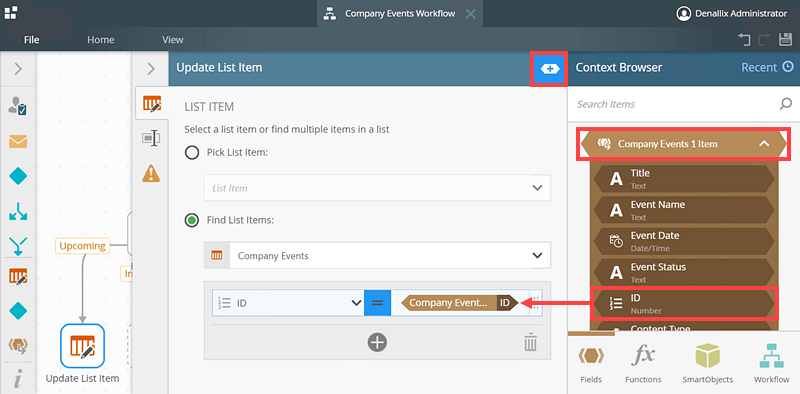Click the equals operator button
The width and height of the screenshot is (800, 394).
coord(378,303)
